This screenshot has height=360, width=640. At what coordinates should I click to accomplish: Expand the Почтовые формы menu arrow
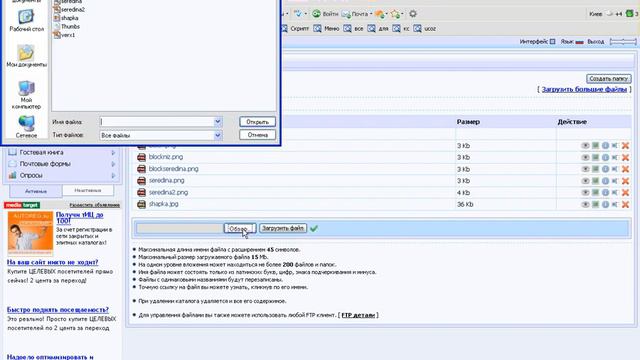[113, 164]
